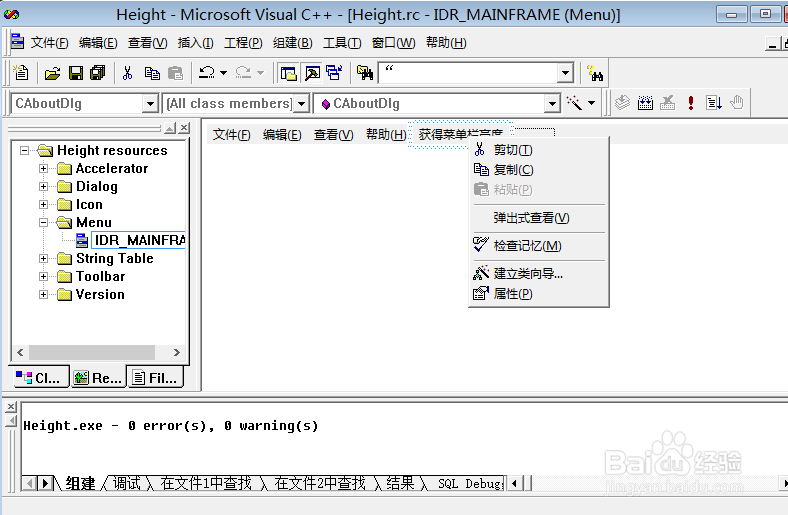788x515 pixels.
Task: Select the 帮助(H) item in menu editor
Action: [386, 135]
